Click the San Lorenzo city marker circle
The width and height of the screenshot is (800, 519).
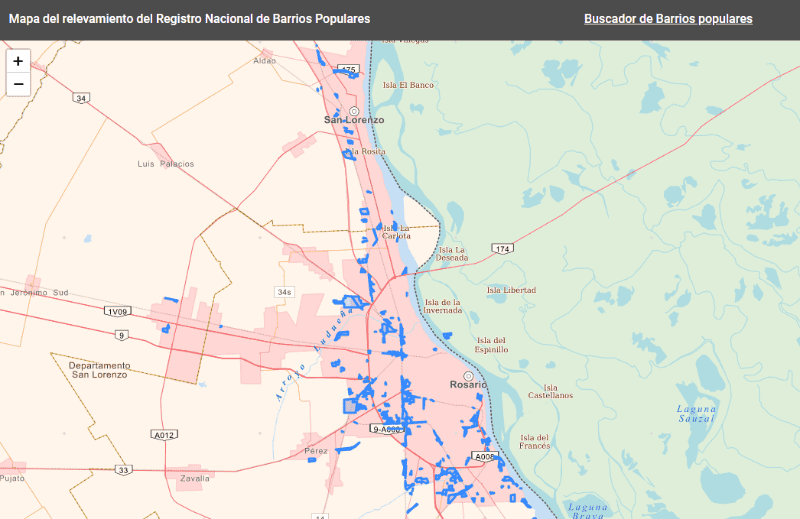tap(354, 110)
